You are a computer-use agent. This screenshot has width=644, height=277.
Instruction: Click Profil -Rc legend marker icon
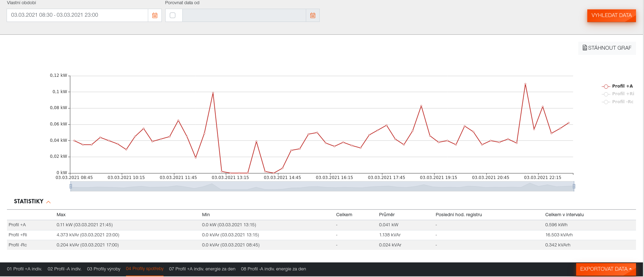606,102
